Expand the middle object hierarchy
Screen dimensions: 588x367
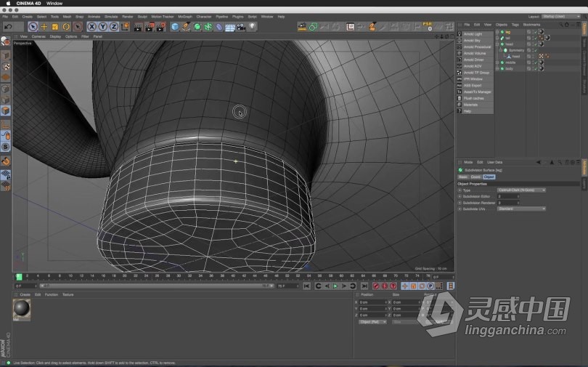coord(498,62)
